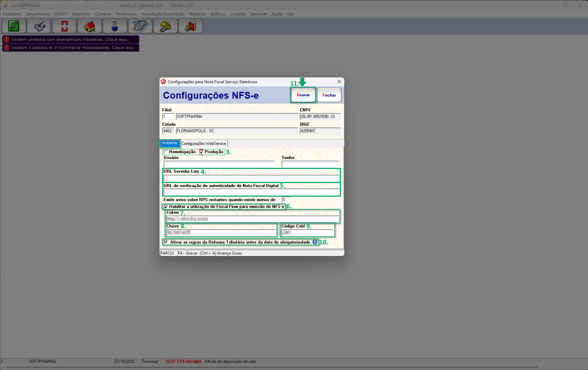
Task: Open the Gráficos menu
Action: coord(218,14)
